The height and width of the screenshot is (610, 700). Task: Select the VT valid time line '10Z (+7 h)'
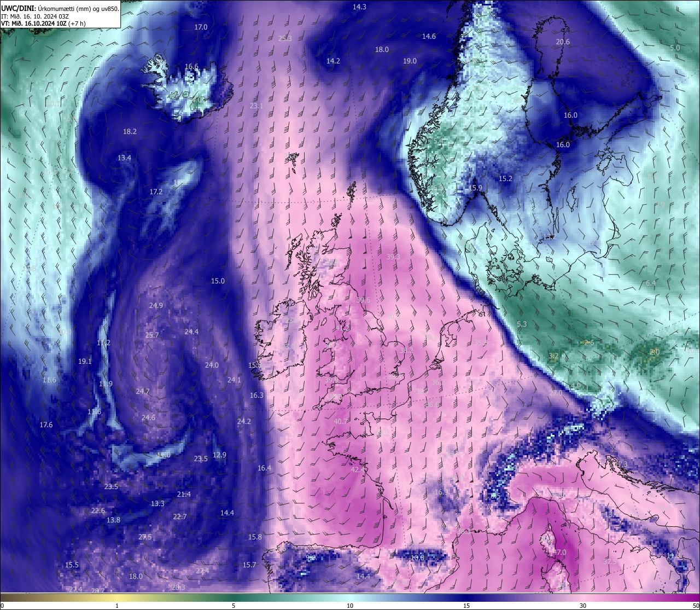[x=44, y=24]
